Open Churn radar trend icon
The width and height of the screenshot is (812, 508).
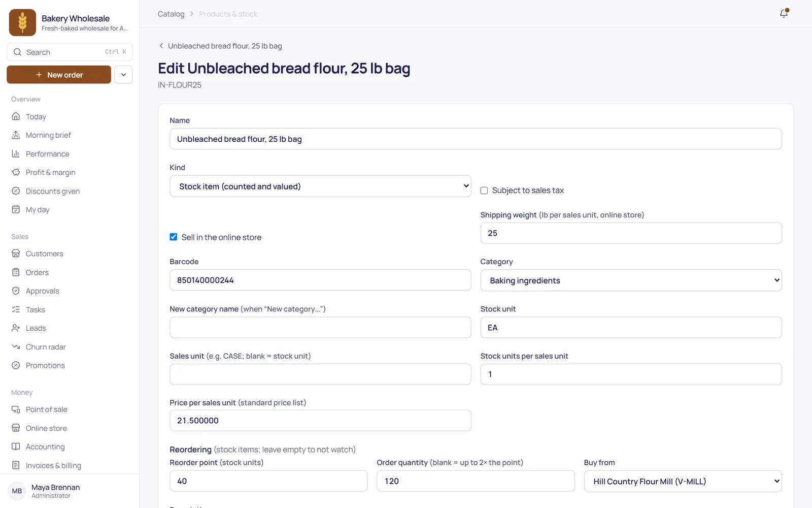16,346
